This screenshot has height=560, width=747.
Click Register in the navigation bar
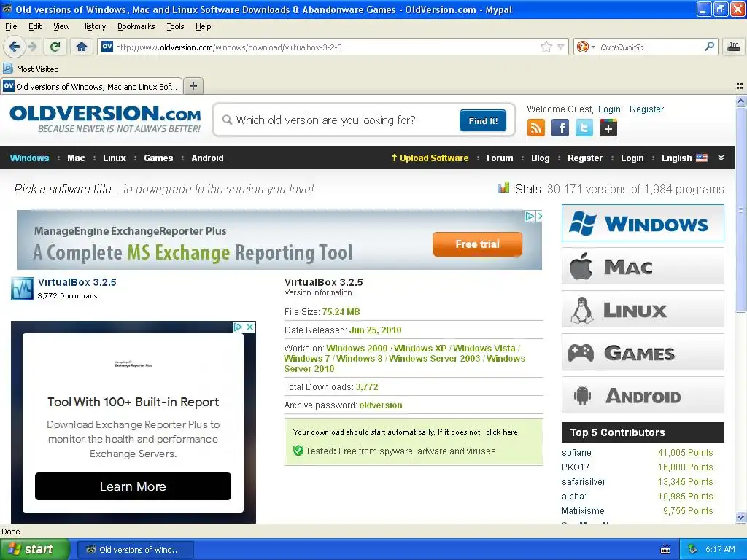[584, 158]
